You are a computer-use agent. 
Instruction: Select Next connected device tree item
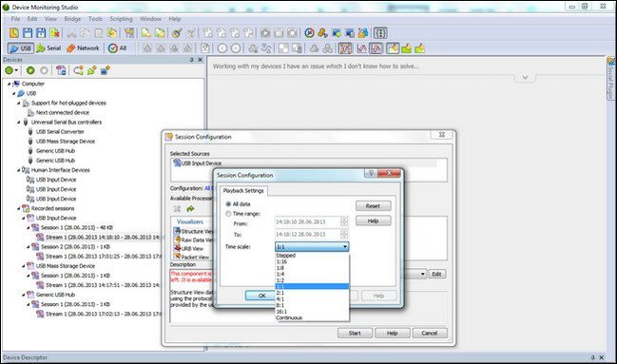click(x=63, y=112)
